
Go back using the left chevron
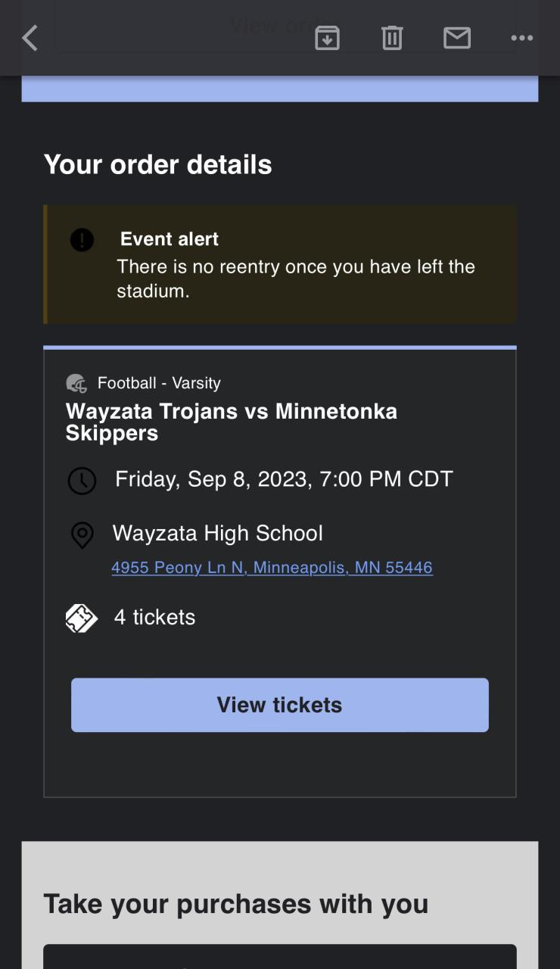click(30, 38)
